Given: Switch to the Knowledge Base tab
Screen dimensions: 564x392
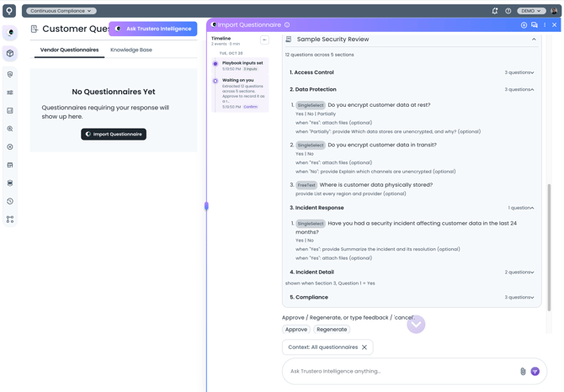Looking at the screenshot, I should tap(131, 50).
